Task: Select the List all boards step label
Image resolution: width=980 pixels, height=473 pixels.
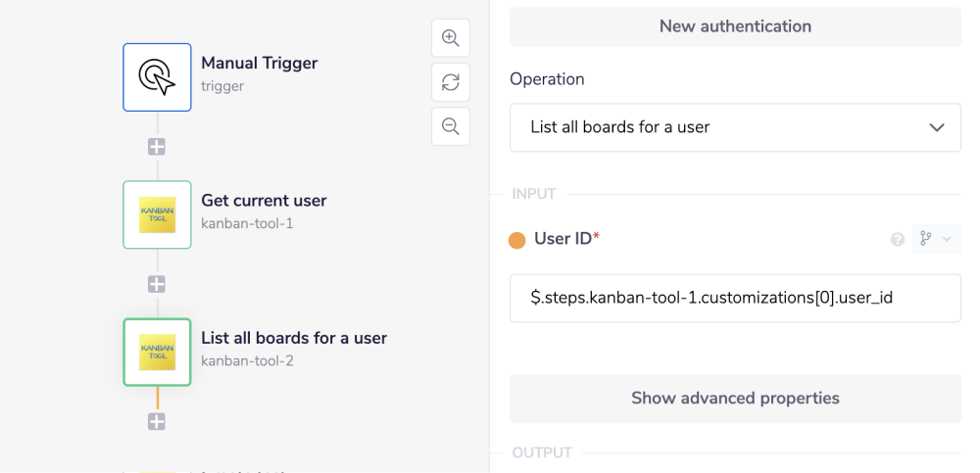Action: [x=294, y=338]
